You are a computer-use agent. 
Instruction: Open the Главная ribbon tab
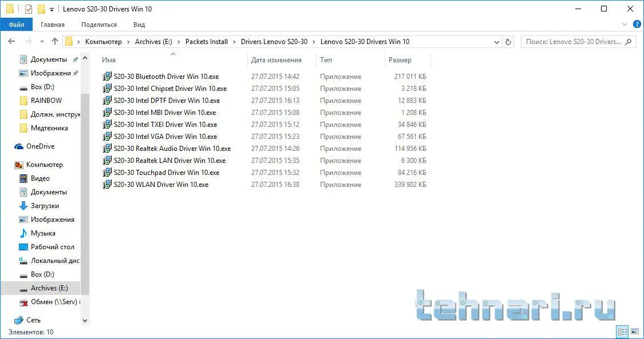(53, 25)
